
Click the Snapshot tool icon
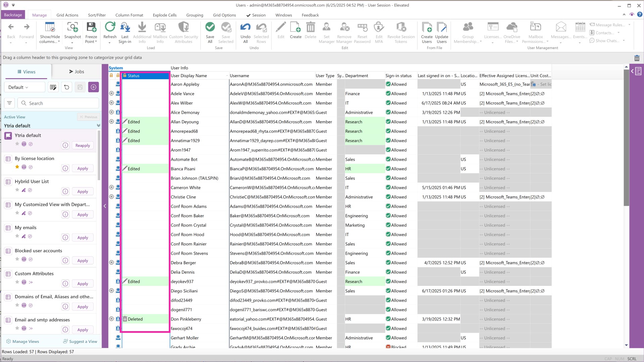[72, 28]
